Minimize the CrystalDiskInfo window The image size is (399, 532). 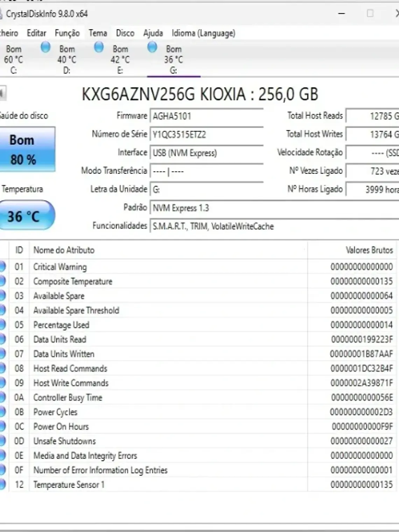[x=342, y=14]
